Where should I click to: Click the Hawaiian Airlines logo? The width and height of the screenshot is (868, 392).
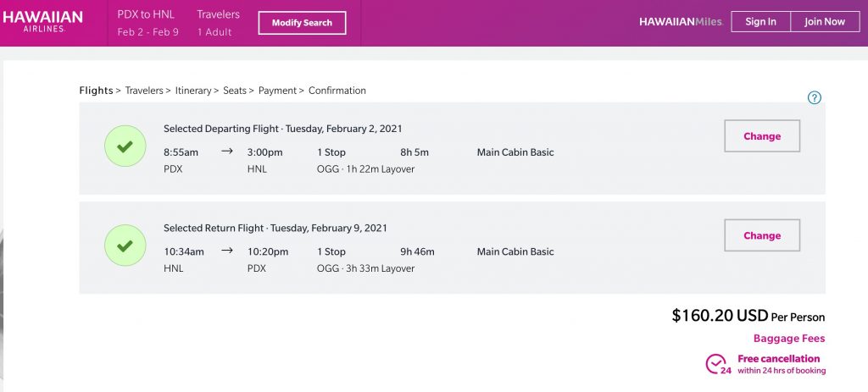(x=42, y=22)
